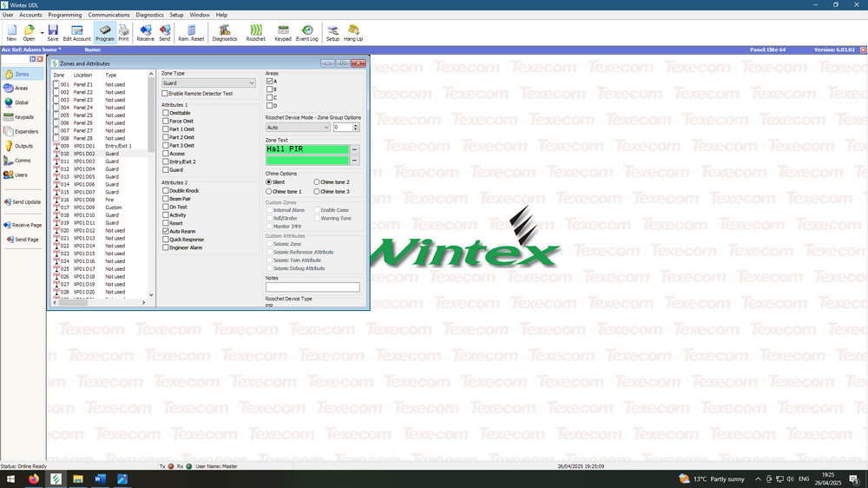The image size is (868, 488).
Task: Open the Keypad toolbar tool
Action: (283, 33)
